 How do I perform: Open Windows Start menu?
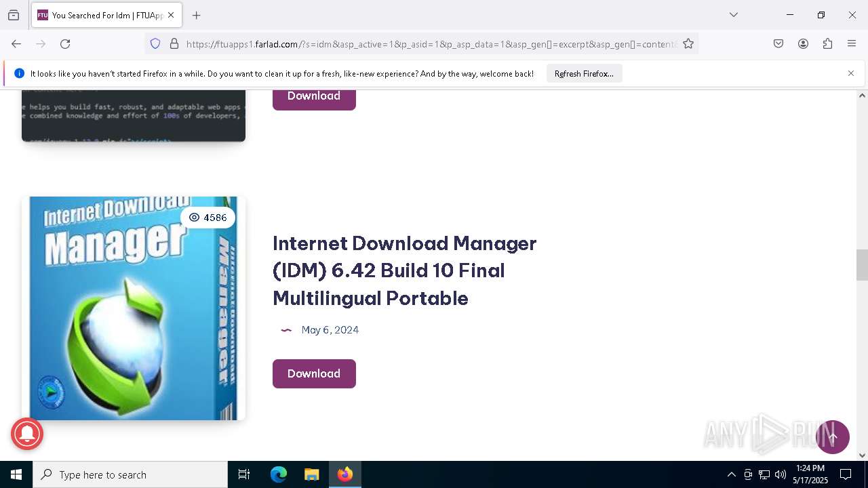pos(16,474)
